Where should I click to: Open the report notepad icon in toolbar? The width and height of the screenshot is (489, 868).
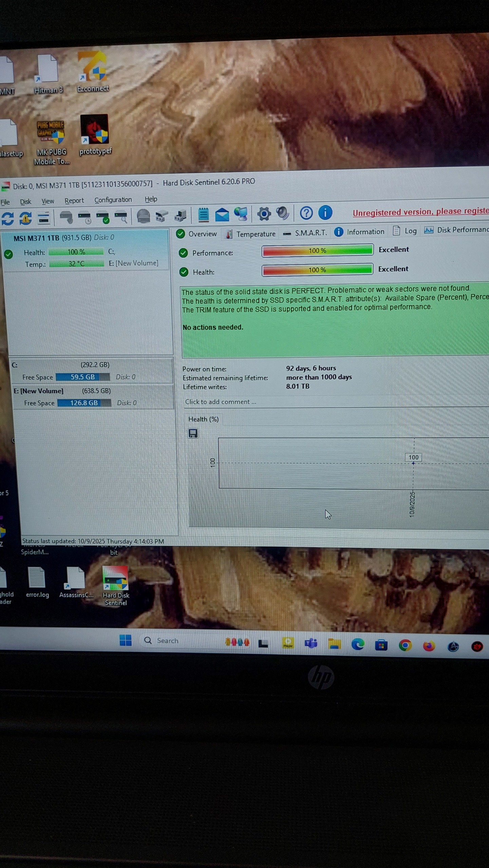pos(203,215)
